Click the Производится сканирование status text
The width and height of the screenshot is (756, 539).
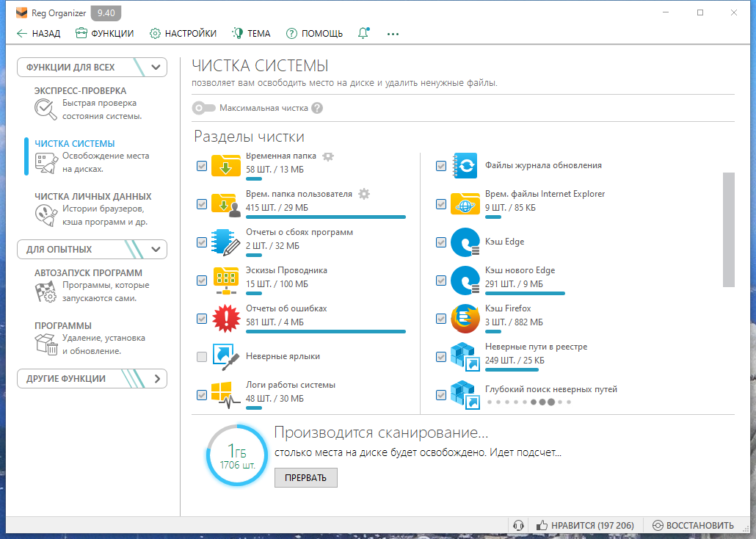point(381,433)
